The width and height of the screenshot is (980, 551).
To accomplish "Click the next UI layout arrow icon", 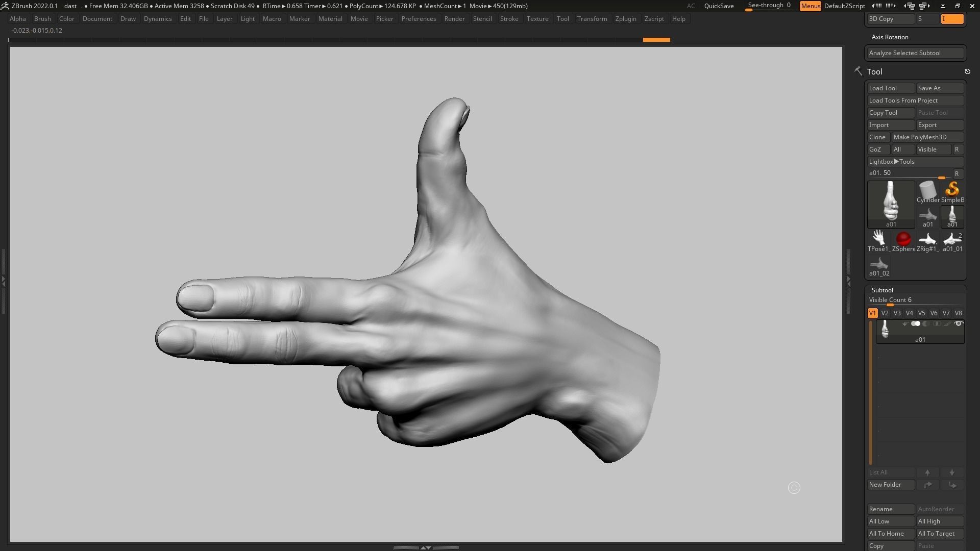I will (925, 6).
